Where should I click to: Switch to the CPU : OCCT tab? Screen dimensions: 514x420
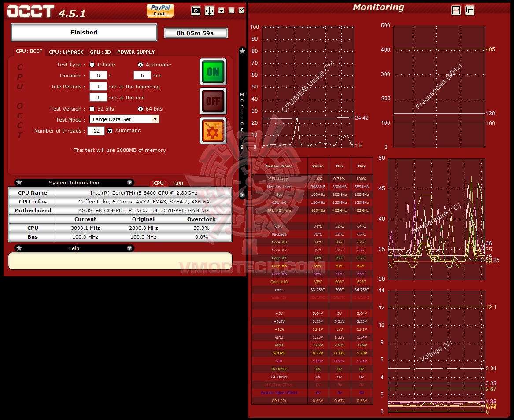[29, 52]
